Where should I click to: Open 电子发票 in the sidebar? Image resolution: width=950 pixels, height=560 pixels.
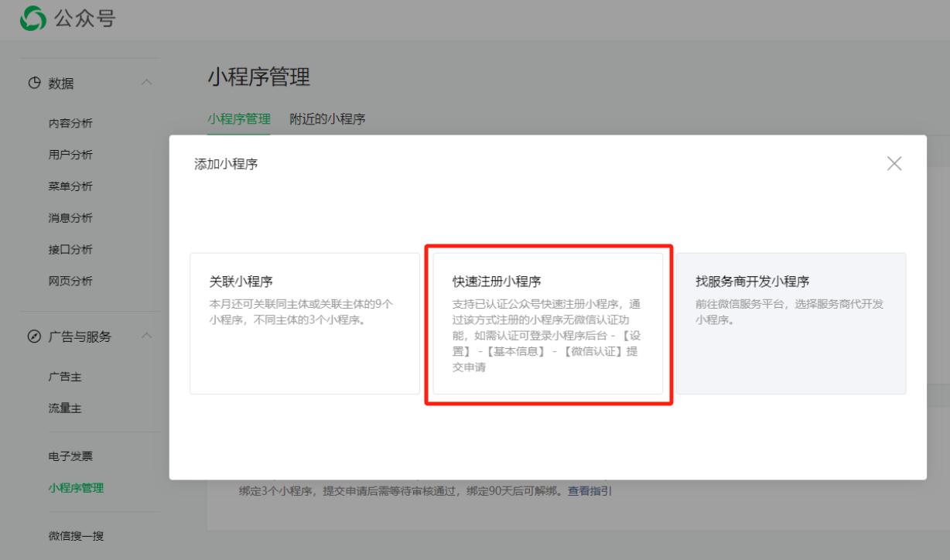70,456
